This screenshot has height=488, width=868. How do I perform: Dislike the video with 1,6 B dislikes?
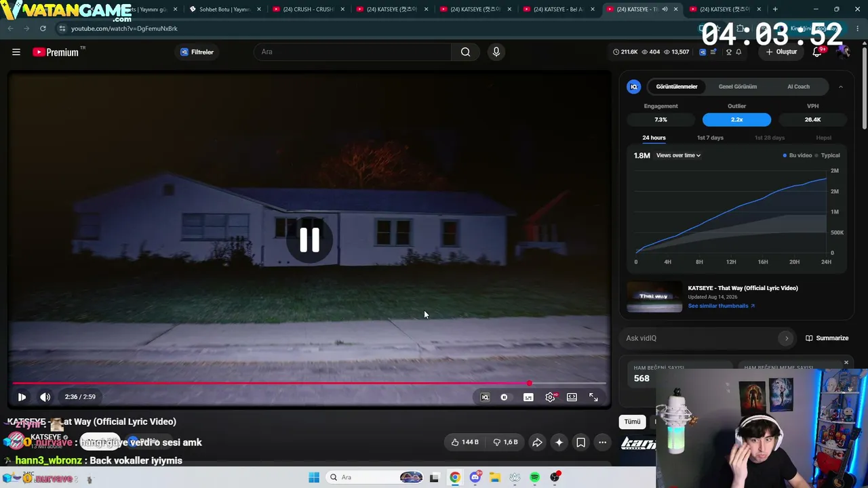tap(506, 443)
